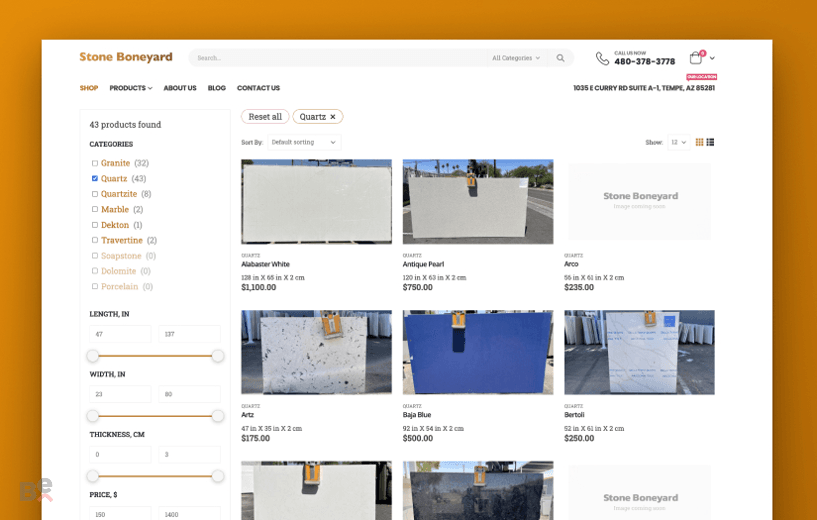Check the Marble category checkbox
817x520 pixels.
tap(95, 209)
